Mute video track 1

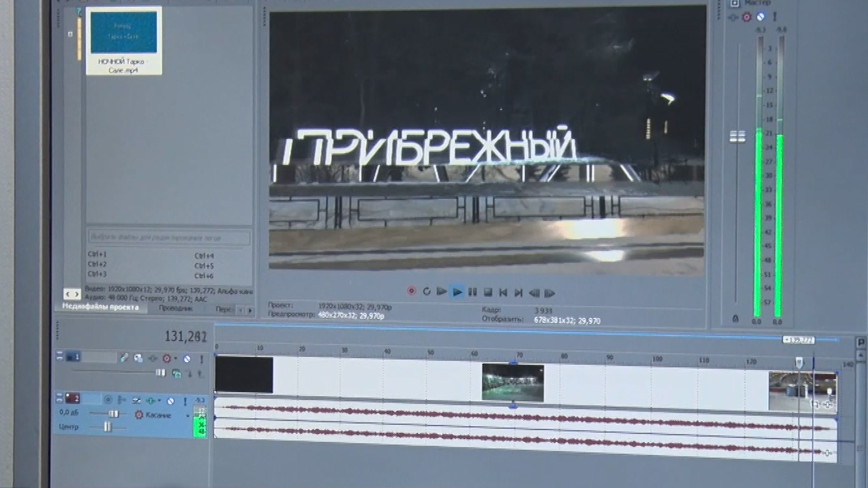[x=187, y=359]
